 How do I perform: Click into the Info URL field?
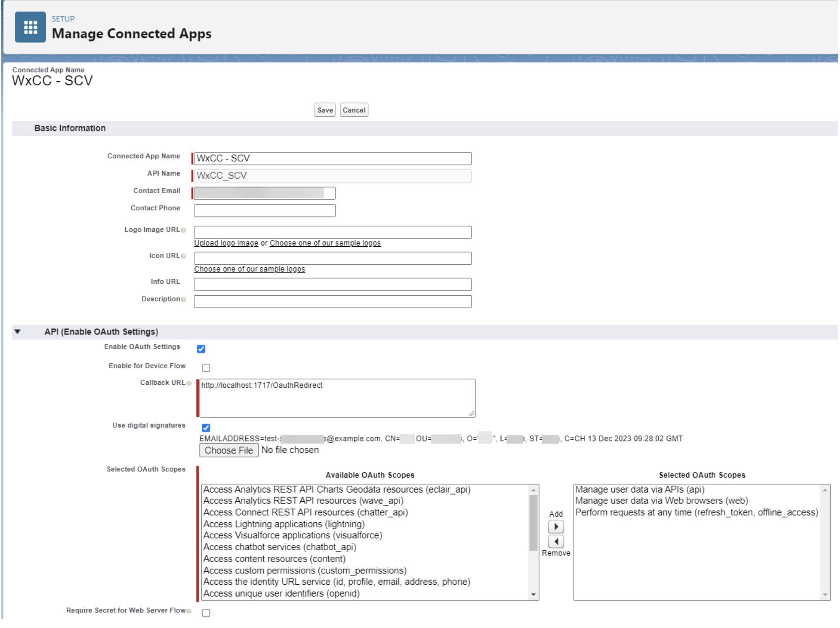tap(333, 285)
